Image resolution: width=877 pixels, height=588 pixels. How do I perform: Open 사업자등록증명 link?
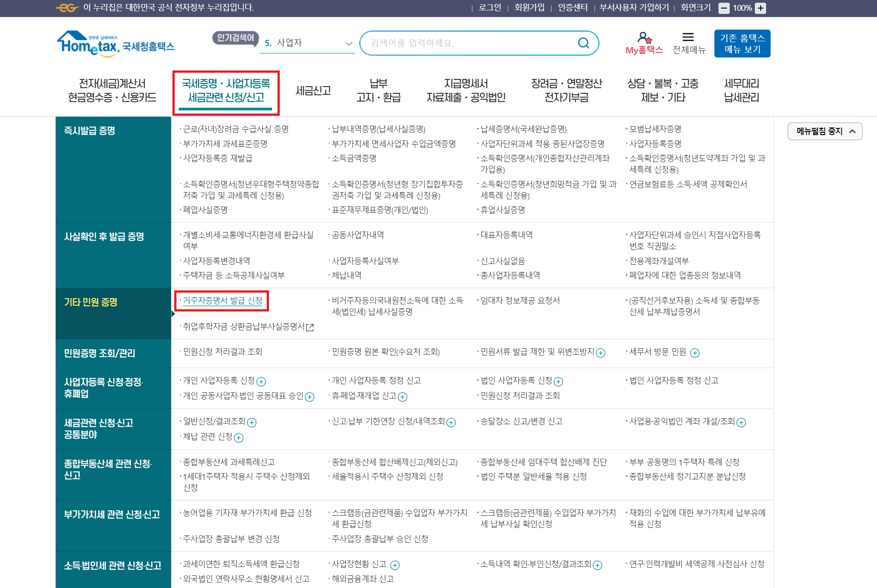pos(655,144)
